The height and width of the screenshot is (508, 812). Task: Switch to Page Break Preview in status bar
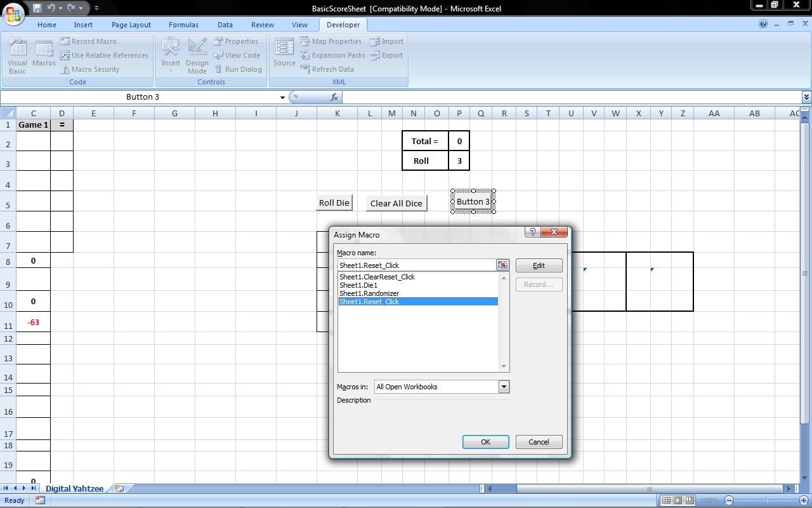(x=689, y=500)
